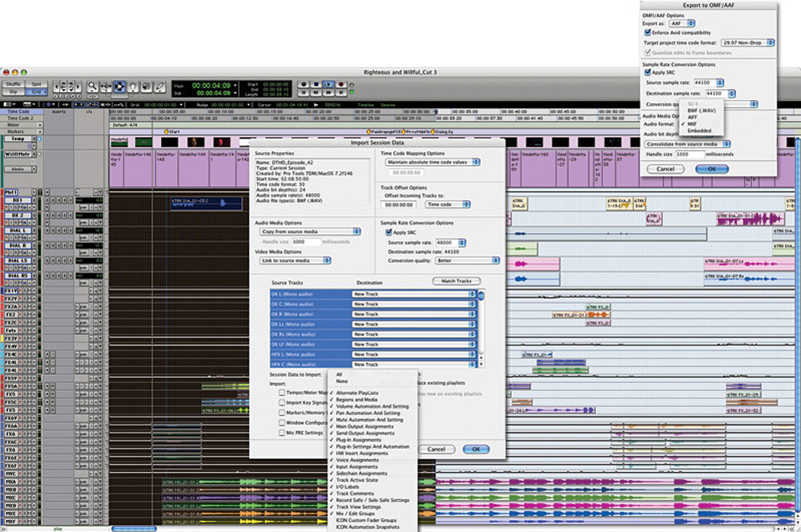Toggle Enforce Avid compatibility checkbox
Screen dimensions: 801x532
(x=648, y=32)
